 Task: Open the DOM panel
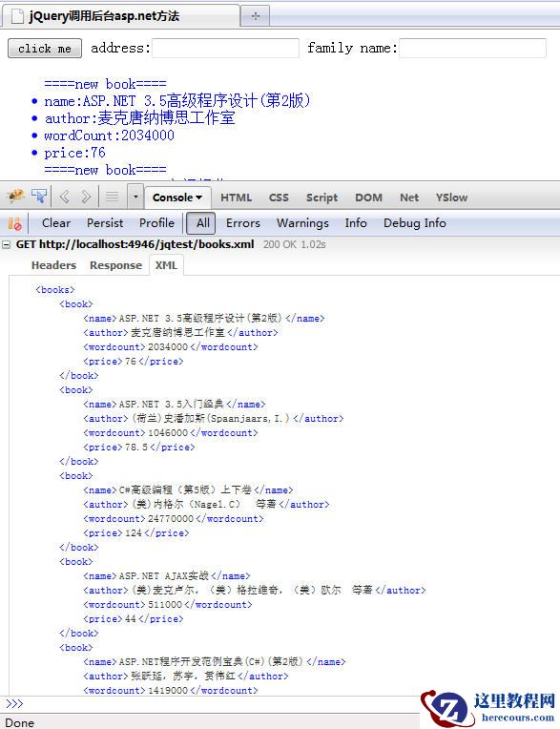368,198
